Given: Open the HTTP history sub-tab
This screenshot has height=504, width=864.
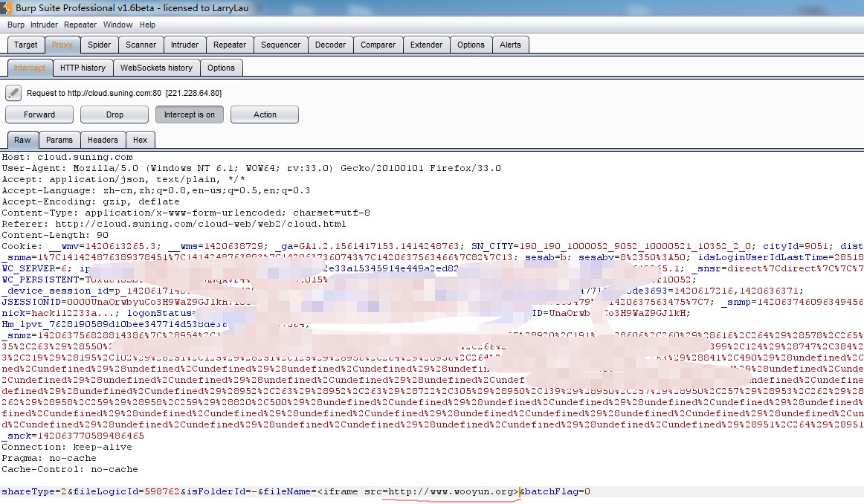Looking at the screenshot, I should point(83,68).
